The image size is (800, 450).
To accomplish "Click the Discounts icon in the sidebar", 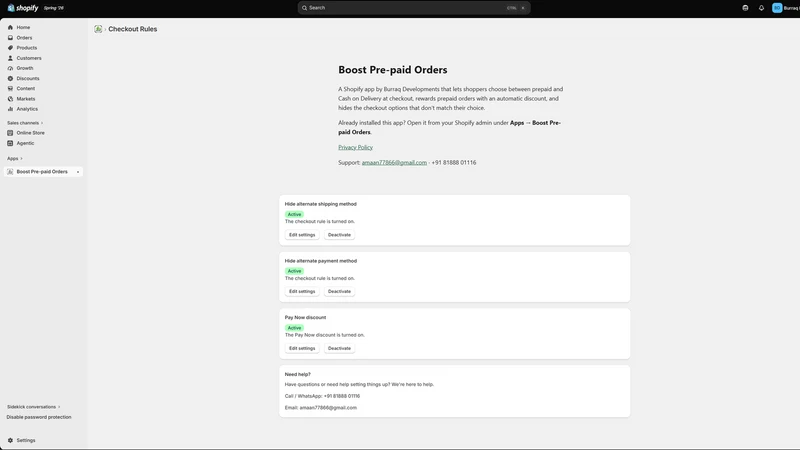I will (x=10, y=79).
